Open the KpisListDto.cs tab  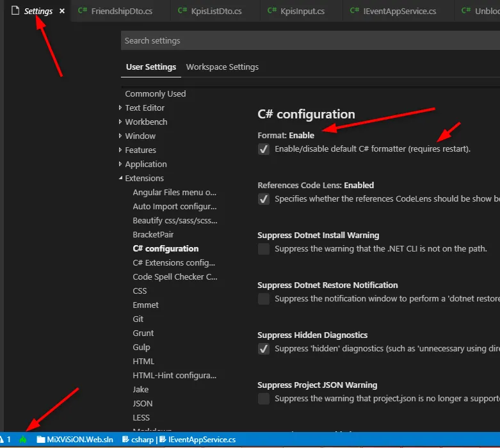216,11
